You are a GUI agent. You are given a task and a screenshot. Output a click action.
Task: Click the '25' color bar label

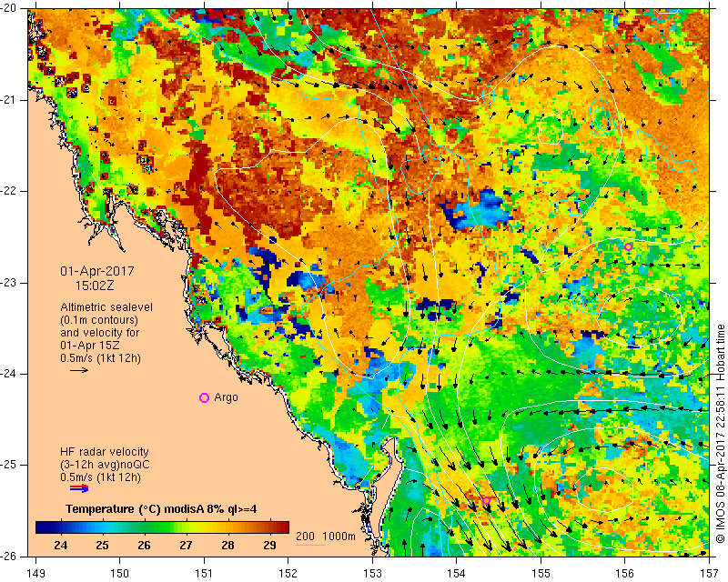(x=102, y=546)
